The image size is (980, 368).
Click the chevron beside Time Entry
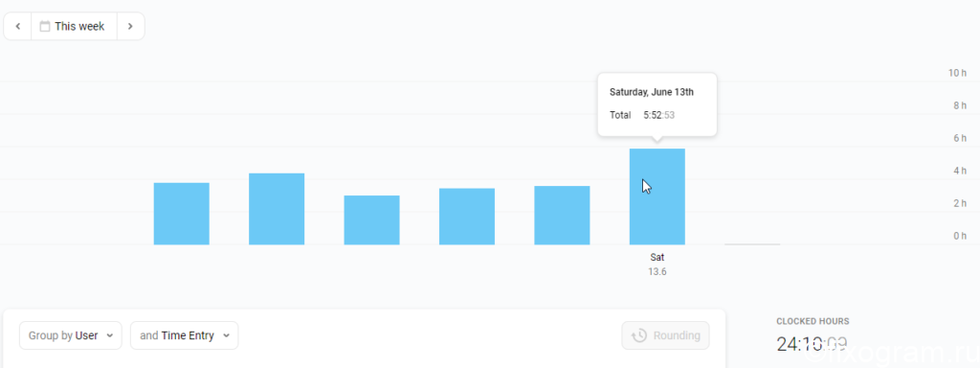point(226,336)
